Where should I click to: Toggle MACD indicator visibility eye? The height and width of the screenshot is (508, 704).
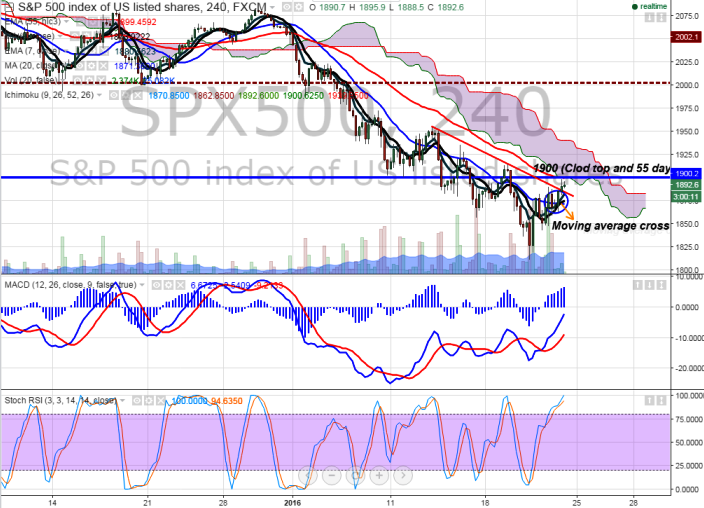tap(156, 285)
